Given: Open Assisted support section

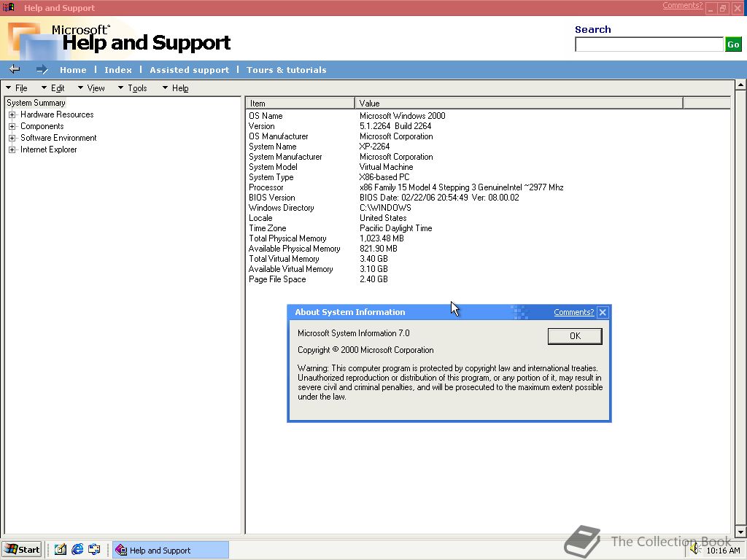Looking at the screenshot, I should (189, 70).
